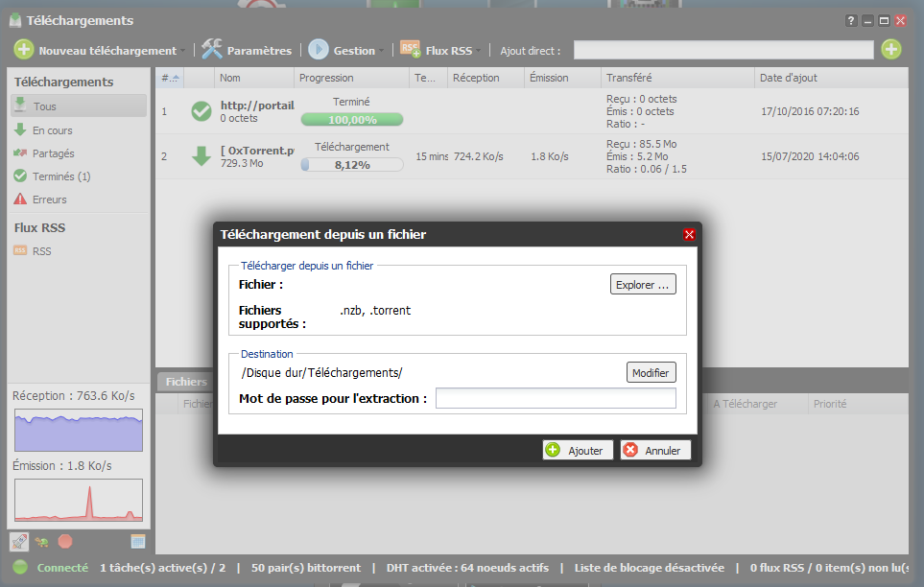
Task: Select the Tous download filter
Action: tap(79, 106)
